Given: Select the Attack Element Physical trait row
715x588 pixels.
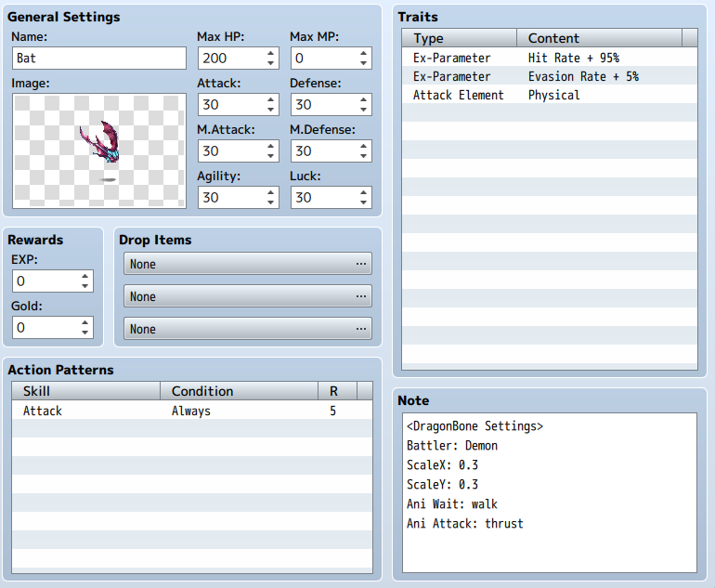Looking at the screenshot, I should (550, 95).
